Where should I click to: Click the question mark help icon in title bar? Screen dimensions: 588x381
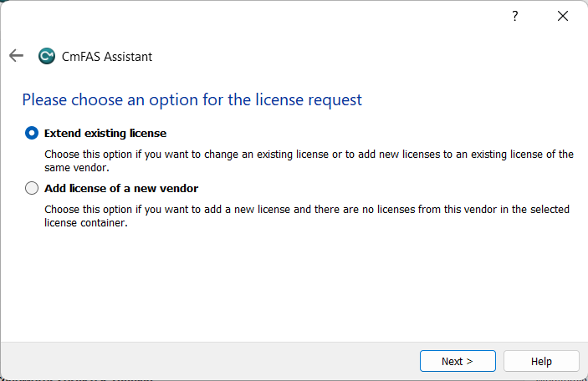click(515, 16)
